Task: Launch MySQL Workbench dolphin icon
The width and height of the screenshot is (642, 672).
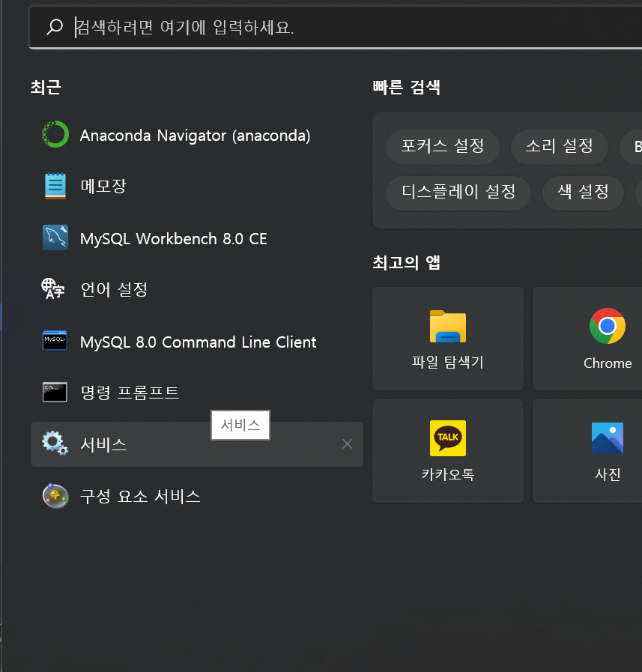Action: 55,237
